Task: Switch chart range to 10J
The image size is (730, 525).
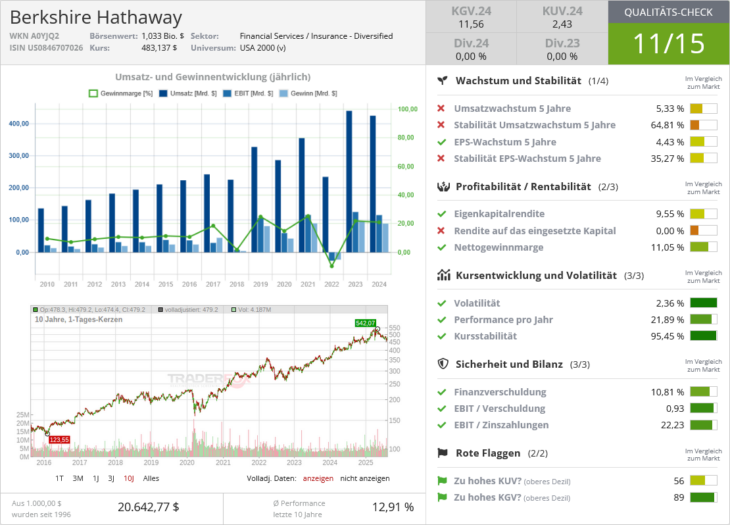Action: (129, 478)
